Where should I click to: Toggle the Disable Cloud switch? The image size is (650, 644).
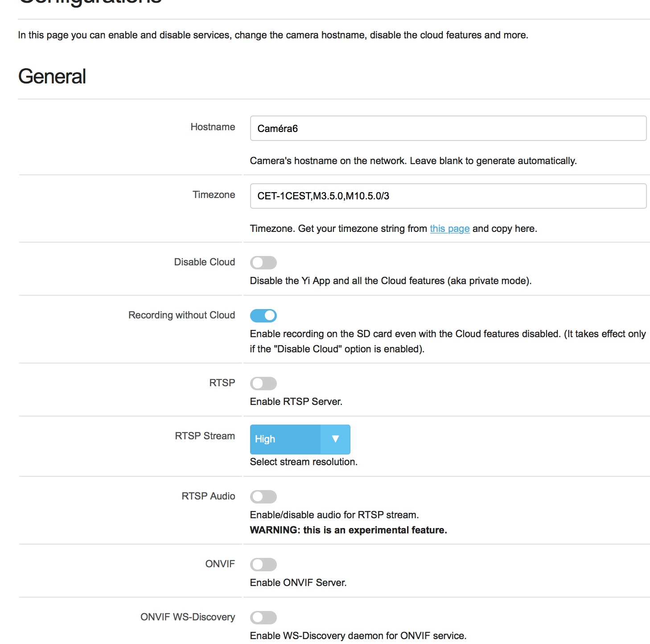[x=263, y=263]
